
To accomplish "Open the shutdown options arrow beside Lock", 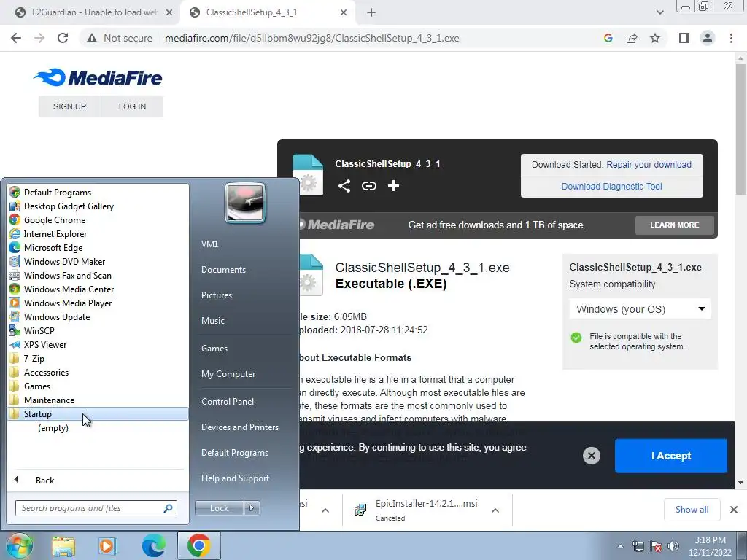I will (x=252, y=508).
